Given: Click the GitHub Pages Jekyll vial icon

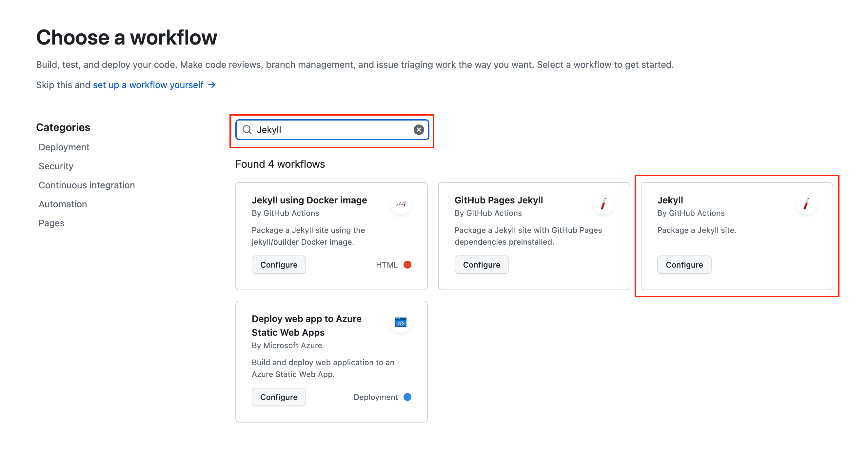Looking at the screenshot, I should coord(603,204).
